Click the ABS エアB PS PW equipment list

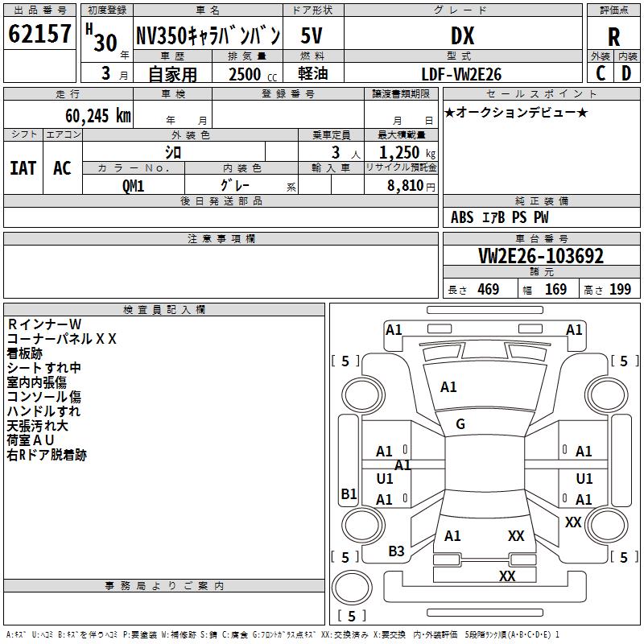point(499,217)
